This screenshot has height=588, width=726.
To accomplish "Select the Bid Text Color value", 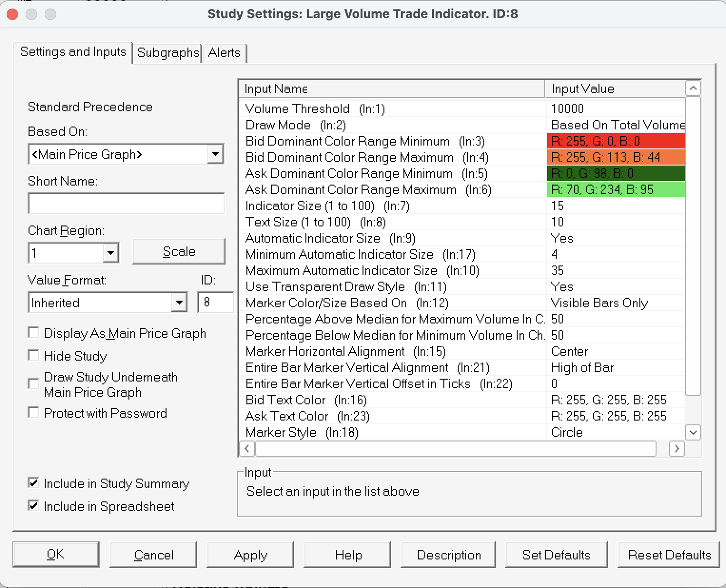I will pyautogui.click(x=609, y=400).
